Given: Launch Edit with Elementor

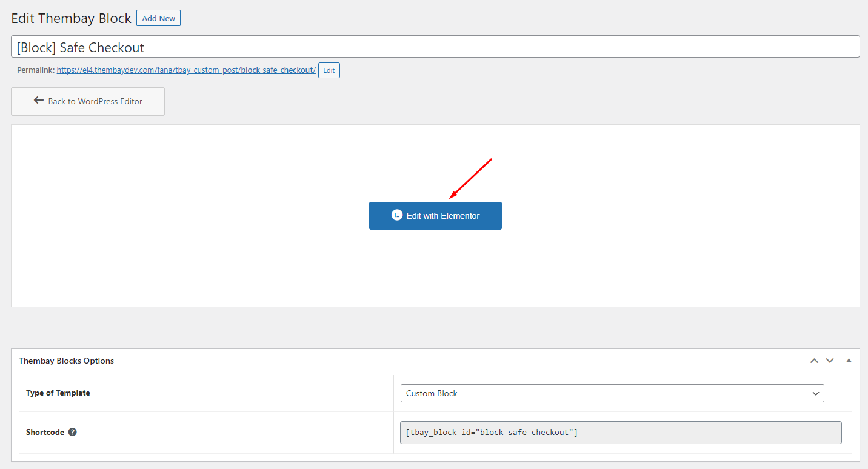Looking at the screenshot, I should pos(435,216).
